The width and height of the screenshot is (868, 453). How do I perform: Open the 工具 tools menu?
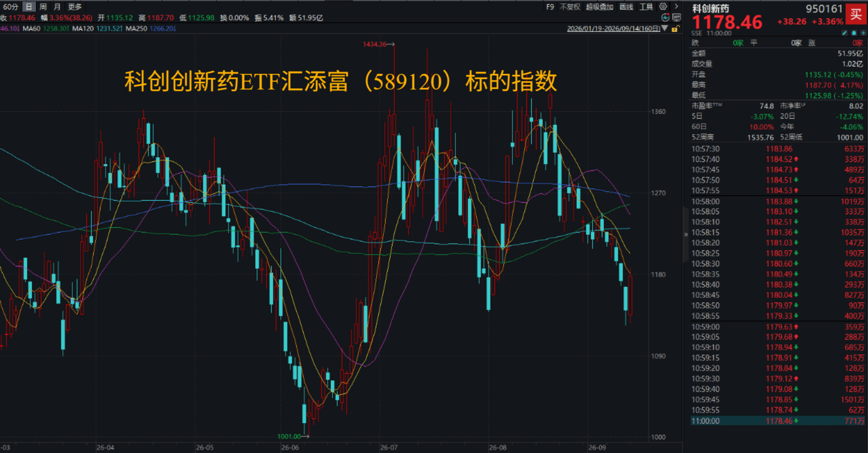point(646,7)
